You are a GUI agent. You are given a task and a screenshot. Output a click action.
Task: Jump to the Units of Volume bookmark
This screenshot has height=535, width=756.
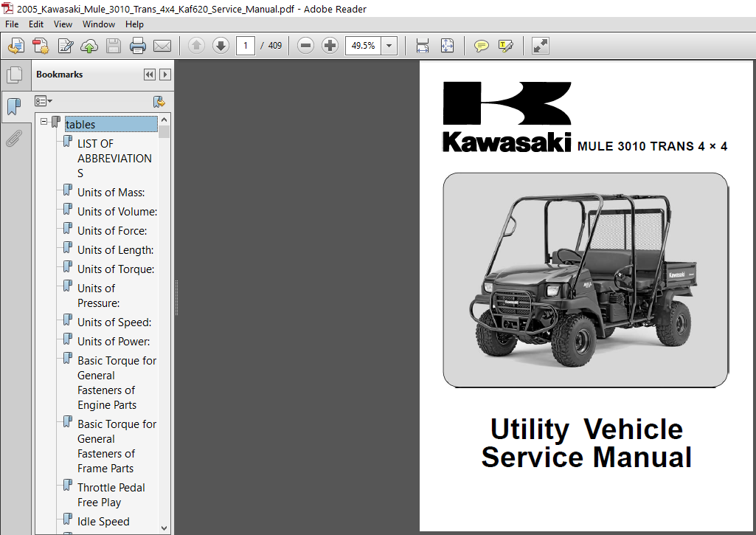pyautogui.click(x=117, y=211)
